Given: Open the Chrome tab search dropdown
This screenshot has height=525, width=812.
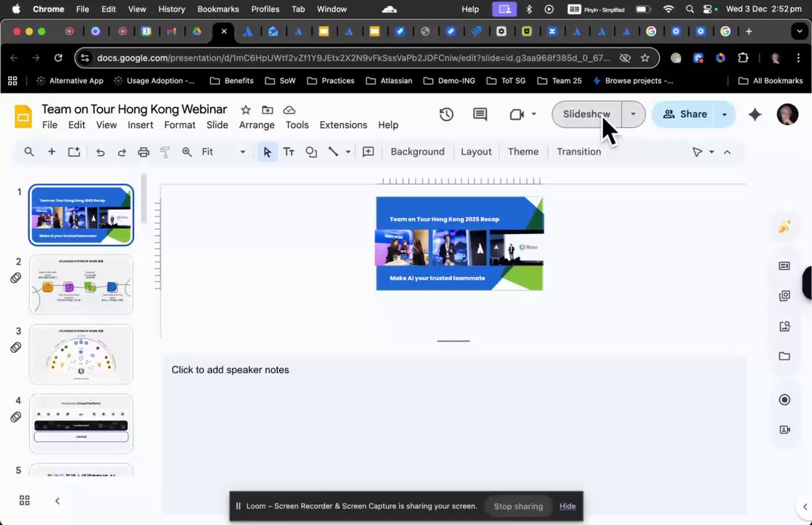Looking at the screenshot, I should pos(800,31).
